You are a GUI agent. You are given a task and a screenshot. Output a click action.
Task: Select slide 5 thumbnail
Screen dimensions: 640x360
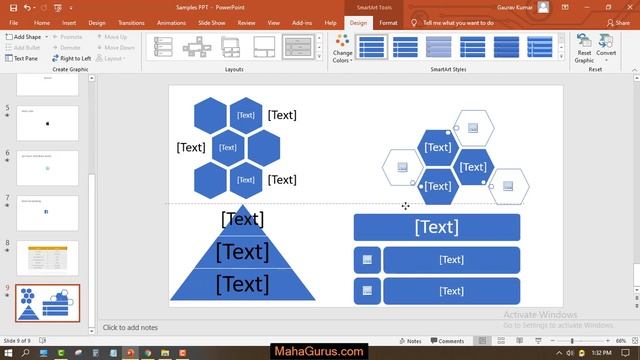pos(47,123)
